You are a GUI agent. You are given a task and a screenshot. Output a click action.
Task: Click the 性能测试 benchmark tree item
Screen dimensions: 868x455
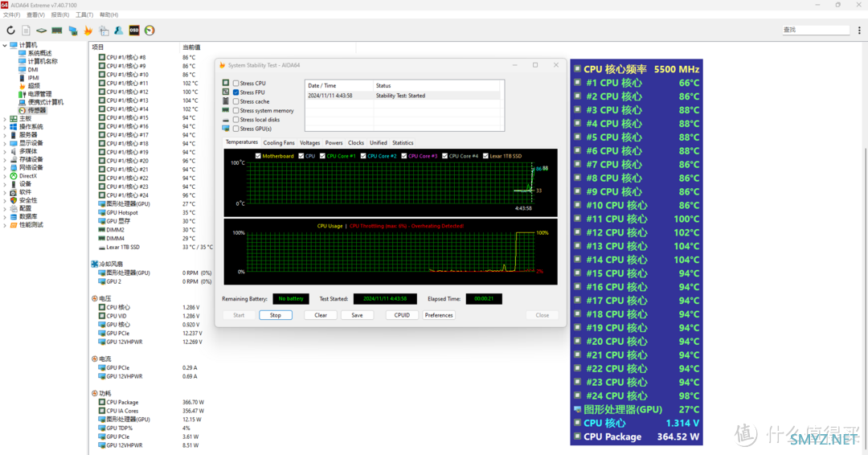[27, 225]
